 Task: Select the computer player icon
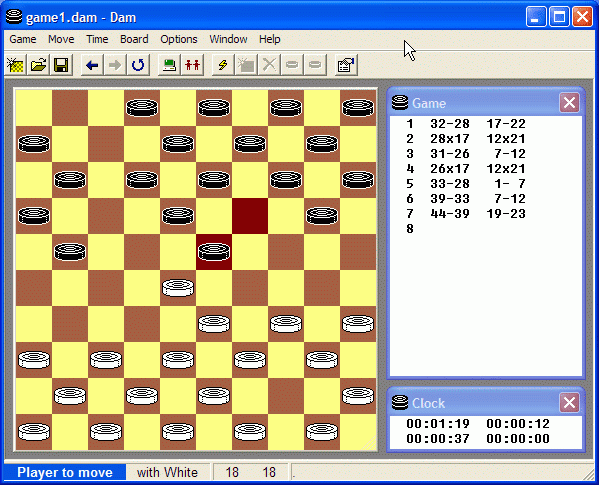pyautogui.click(x=169, y=65)
